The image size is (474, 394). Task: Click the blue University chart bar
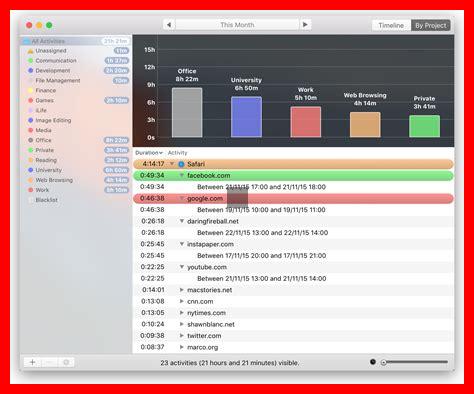(246, 117)
